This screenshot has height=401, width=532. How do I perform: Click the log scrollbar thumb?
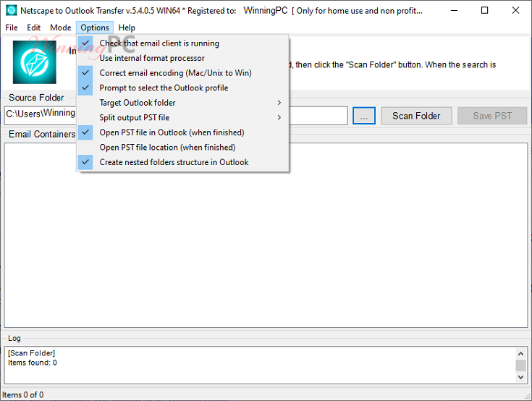pyautogui.click(x=521, y=366)
